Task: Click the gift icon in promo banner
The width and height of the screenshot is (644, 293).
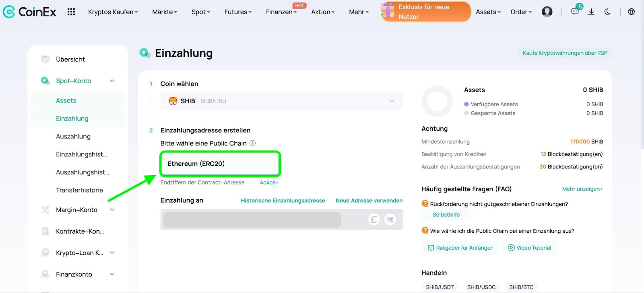Action: click(388, 11)
